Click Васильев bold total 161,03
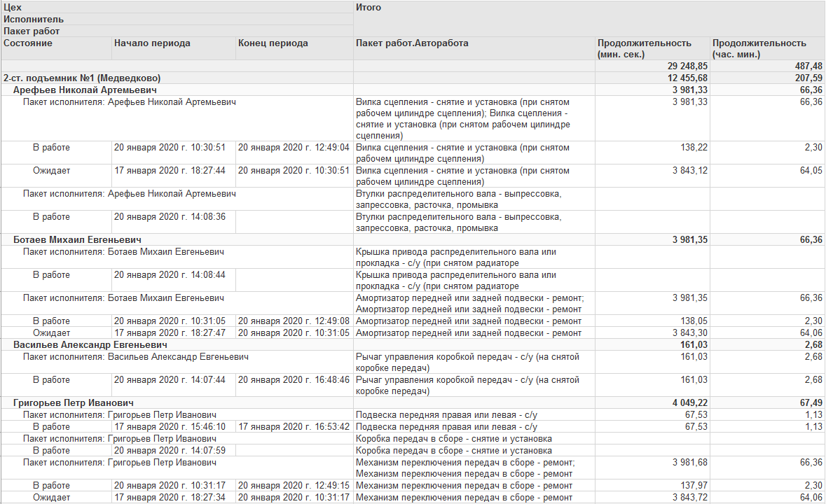Viewport: 826px width, 504px height. coord(694,345)
